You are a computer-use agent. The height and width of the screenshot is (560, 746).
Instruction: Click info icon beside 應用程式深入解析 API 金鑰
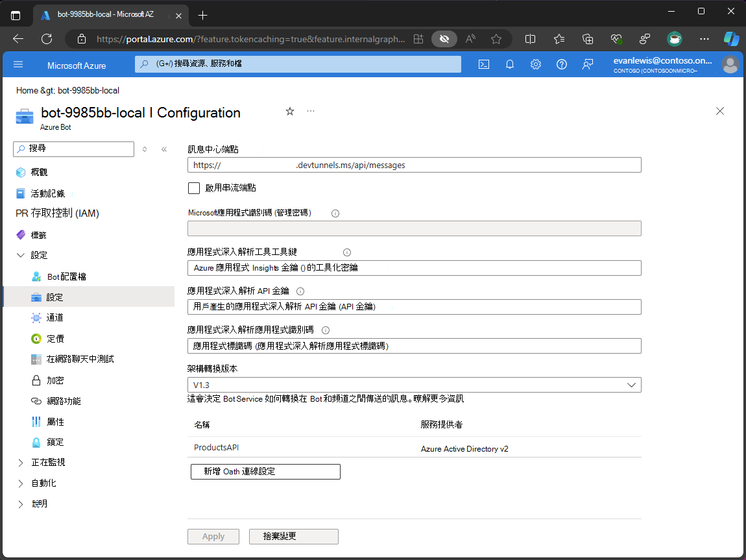pos(300,291)
